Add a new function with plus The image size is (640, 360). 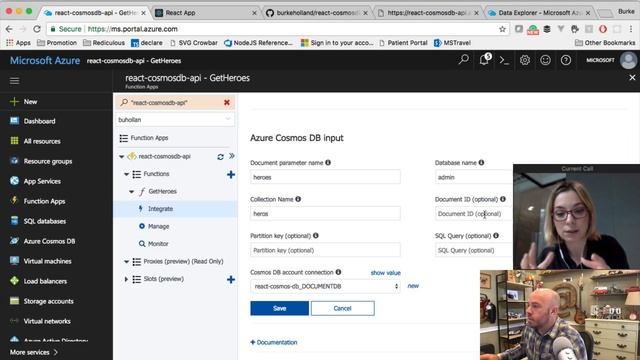(x=231, y=174)
